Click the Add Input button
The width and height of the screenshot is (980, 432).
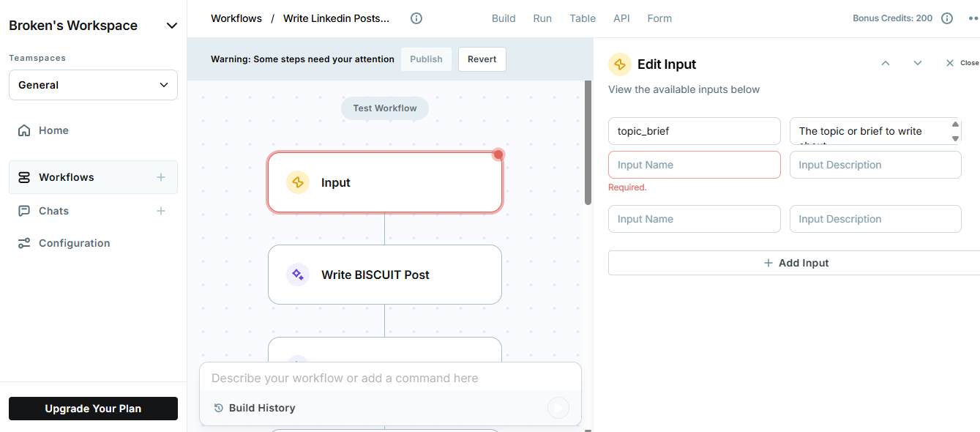click(796, 263)
